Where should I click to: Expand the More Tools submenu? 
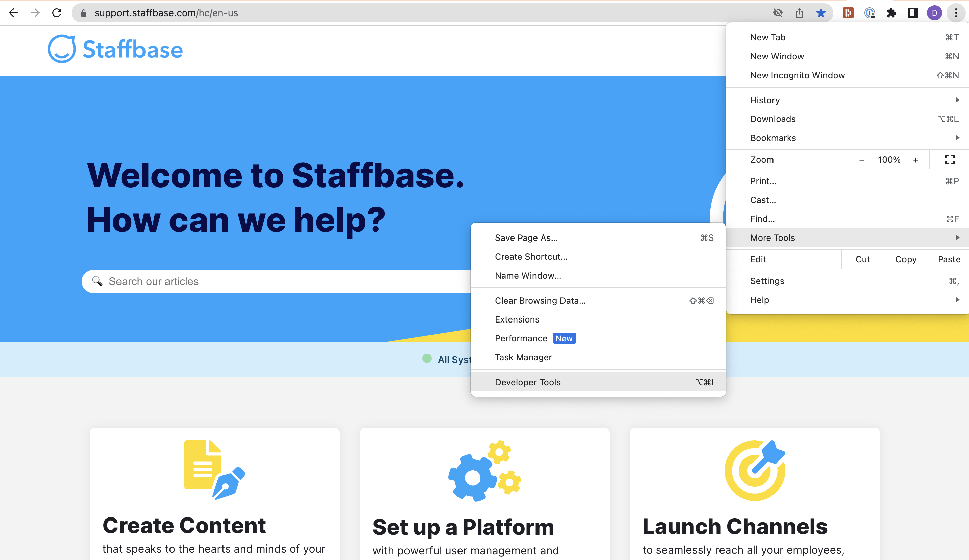point(847,238)
